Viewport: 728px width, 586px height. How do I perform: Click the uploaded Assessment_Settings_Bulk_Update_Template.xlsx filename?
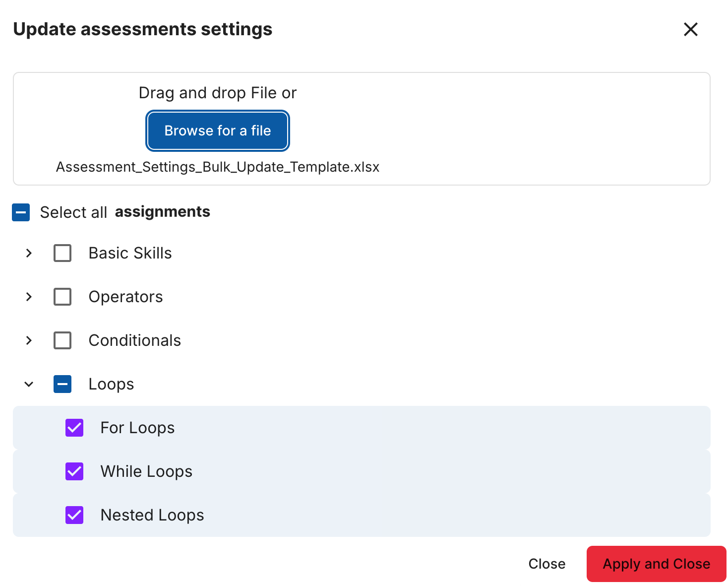(217, 167)
